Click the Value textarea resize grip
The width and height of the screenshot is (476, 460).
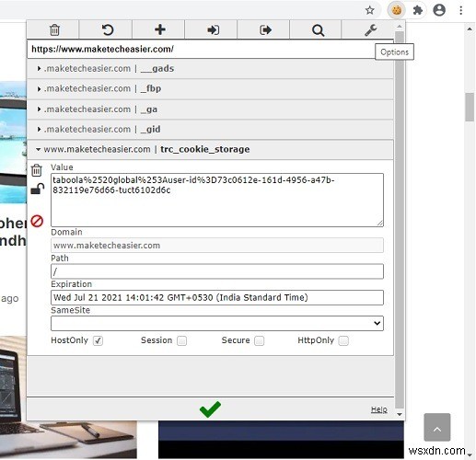pyautogui.click(x=380, y=224)
